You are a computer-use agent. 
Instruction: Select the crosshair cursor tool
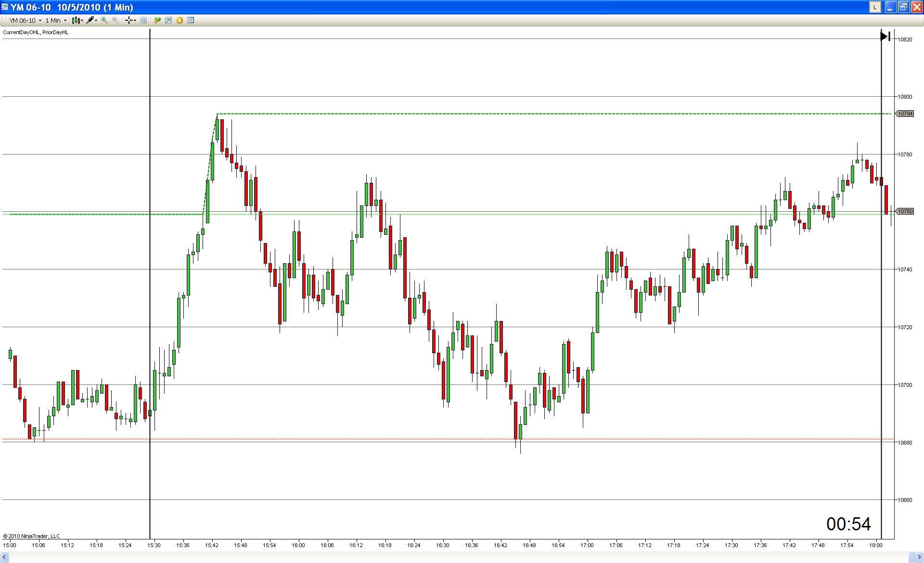(x=128, y=20)
